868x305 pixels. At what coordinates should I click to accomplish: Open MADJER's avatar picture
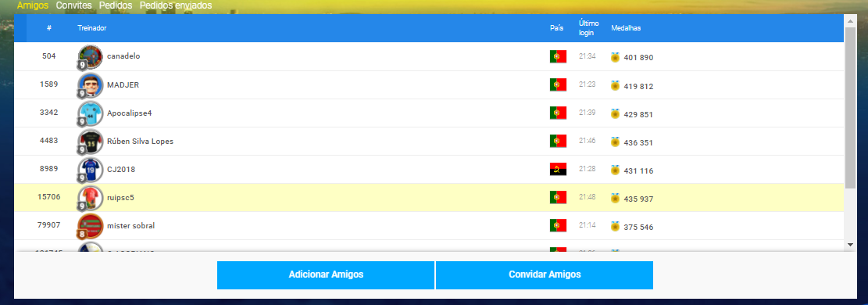click(90, 85)
